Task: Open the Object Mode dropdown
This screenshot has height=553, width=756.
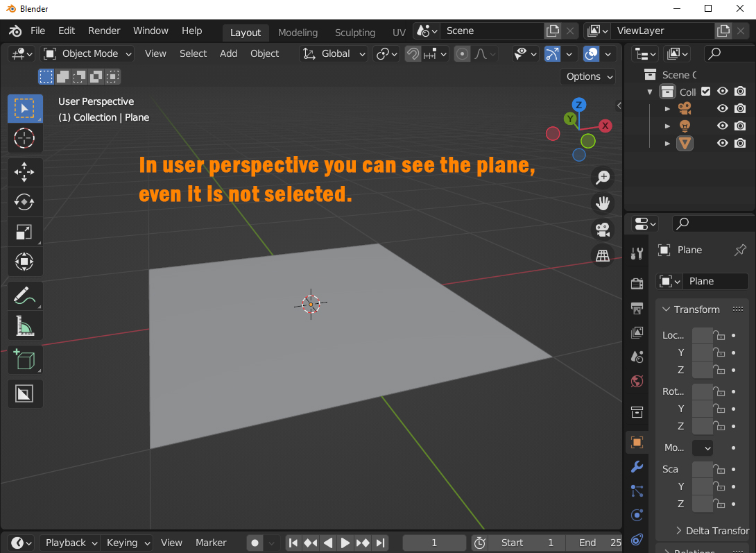Action: pyautogui.click(x=88, y=53)
